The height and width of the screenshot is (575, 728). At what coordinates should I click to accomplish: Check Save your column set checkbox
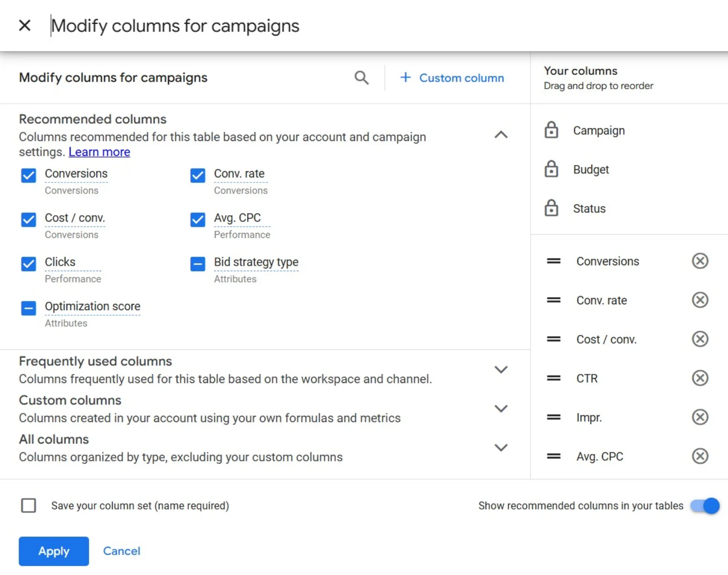coord(29,505)
